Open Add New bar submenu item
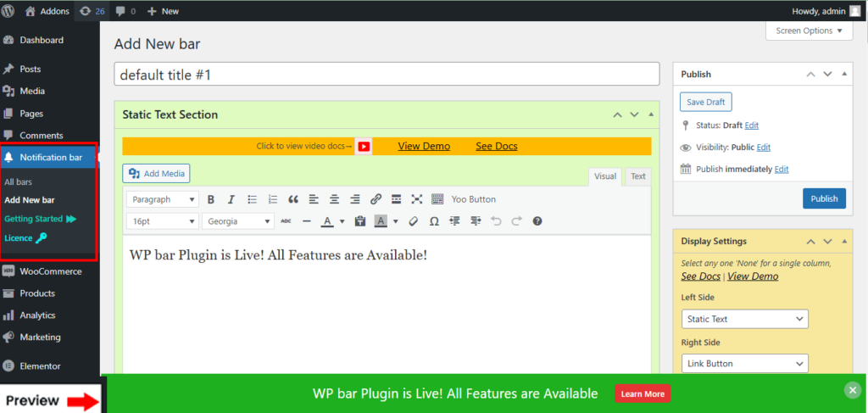The height and width of the screenshot is (413, 868). (30, 200)
